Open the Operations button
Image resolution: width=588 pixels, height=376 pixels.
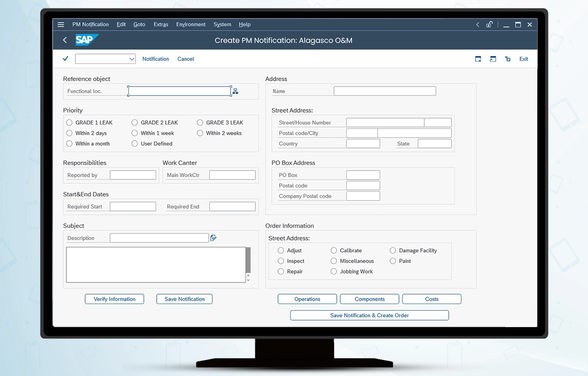click(307, 299)
